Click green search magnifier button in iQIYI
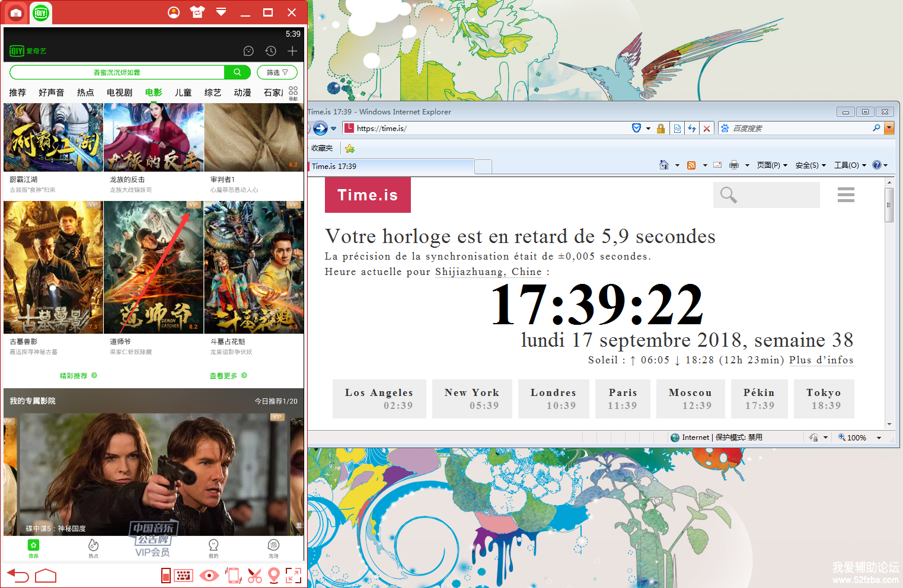Screen dimensions: 903x588 237,72
